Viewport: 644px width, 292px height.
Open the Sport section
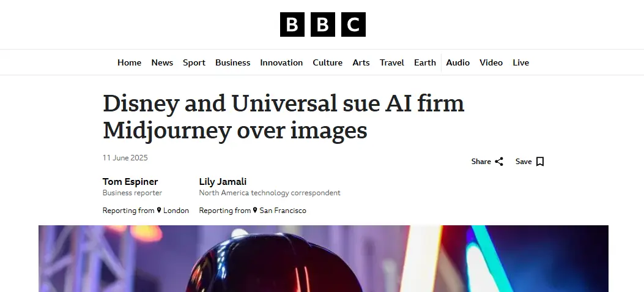click(x=194, y=62)
